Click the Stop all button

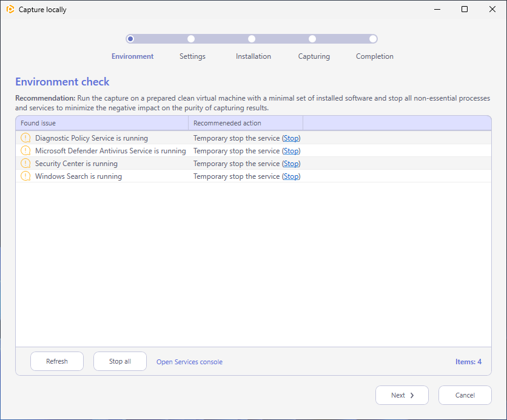[x=120, y=361]
